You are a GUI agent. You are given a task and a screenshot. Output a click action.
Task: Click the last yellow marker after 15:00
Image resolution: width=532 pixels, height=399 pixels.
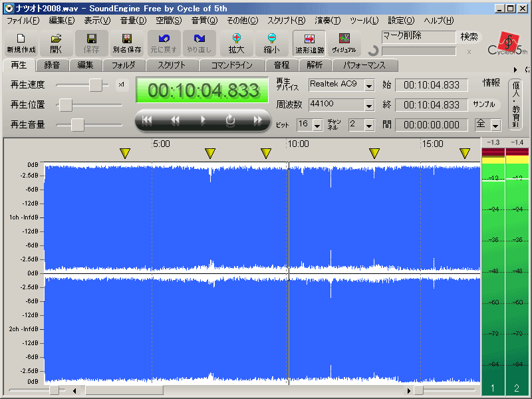464,154
